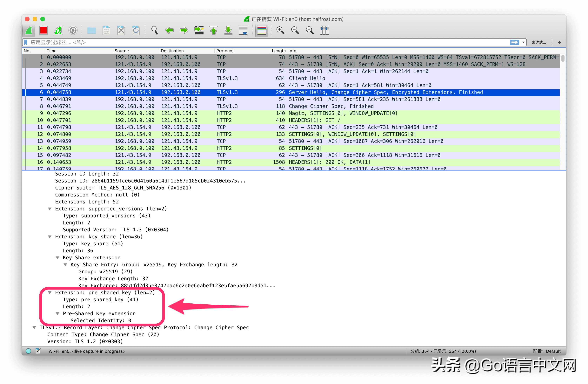
Task: Sort packets by Source column header
Action: (x=121, y=51)
